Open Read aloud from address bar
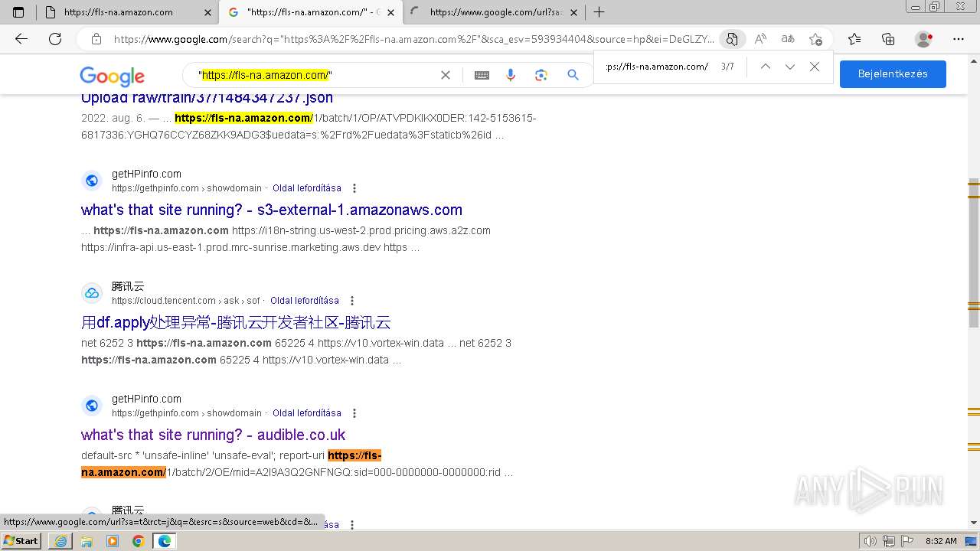The width and height of the screenshot is (980, 551). click(760, 39)
